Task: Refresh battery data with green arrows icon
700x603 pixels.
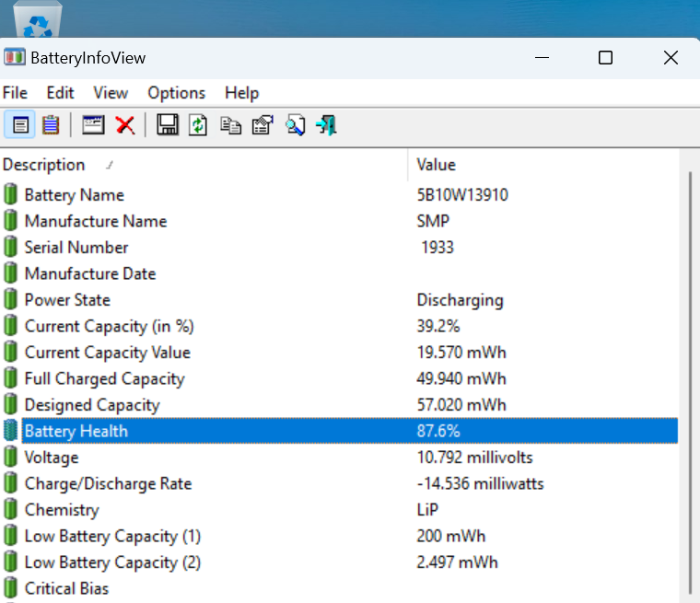Action: coord(198,125)
